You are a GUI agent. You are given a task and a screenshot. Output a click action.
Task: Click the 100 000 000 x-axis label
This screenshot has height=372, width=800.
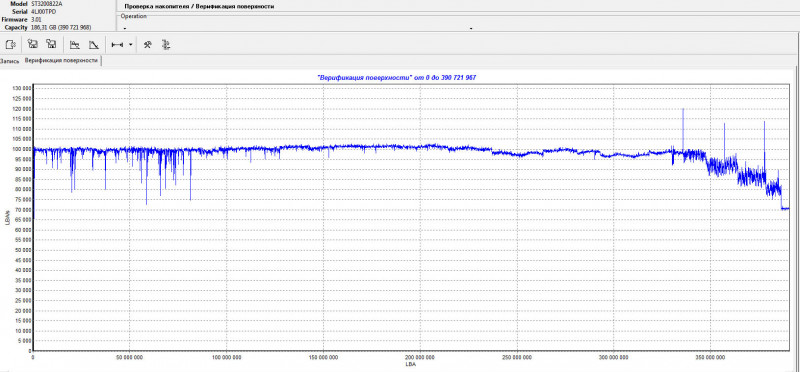[x=226, y=358]
